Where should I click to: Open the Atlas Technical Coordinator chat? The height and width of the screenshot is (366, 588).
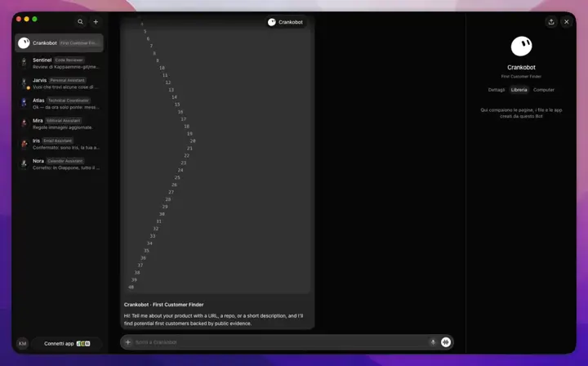pos(60,104)
